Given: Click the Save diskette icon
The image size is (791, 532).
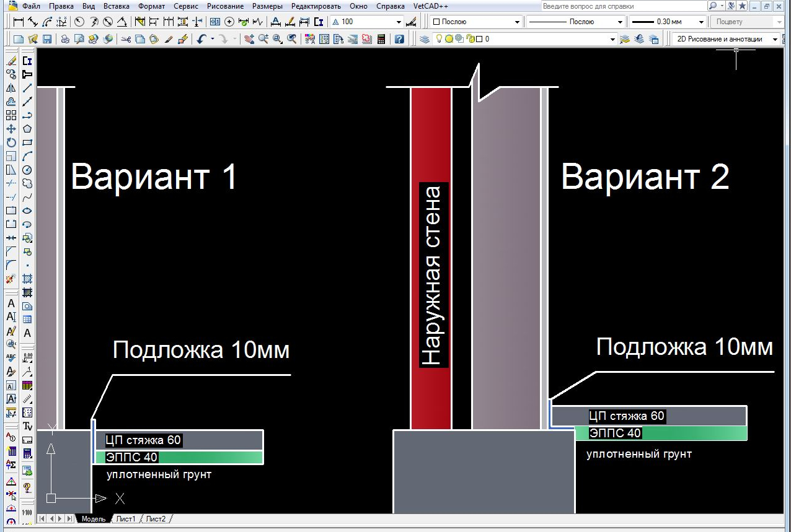Looking at the screenshot, I should point(46,39).
